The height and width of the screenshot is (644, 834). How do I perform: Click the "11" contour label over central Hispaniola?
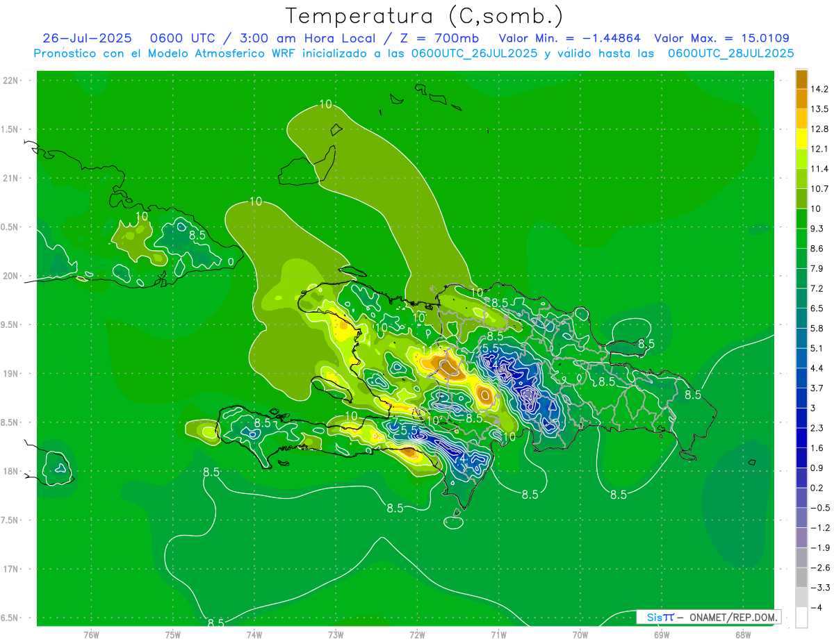pyautogui.click(x=429, y=349)
